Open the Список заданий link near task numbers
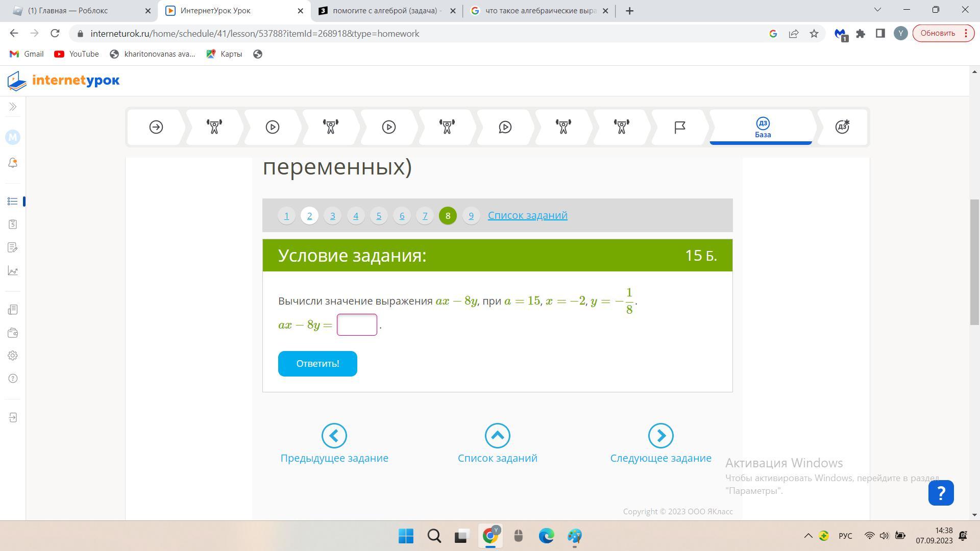The width and height of the screenshot is (980, 551). (527, 215)
